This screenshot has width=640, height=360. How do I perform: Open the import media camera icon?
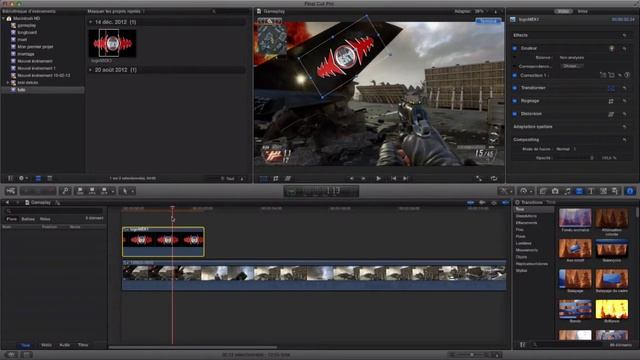(11, 191)
